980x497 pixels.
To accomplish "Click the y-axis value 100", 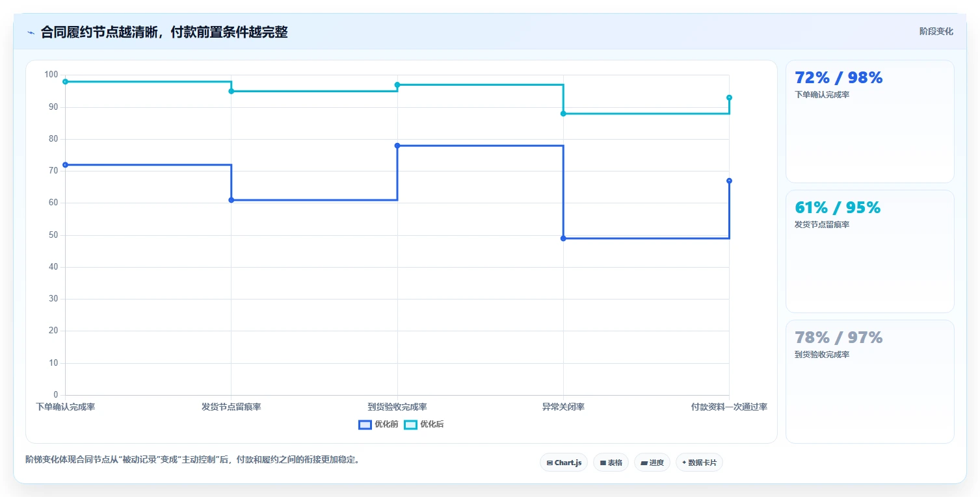I will click(x=51, y=75).
